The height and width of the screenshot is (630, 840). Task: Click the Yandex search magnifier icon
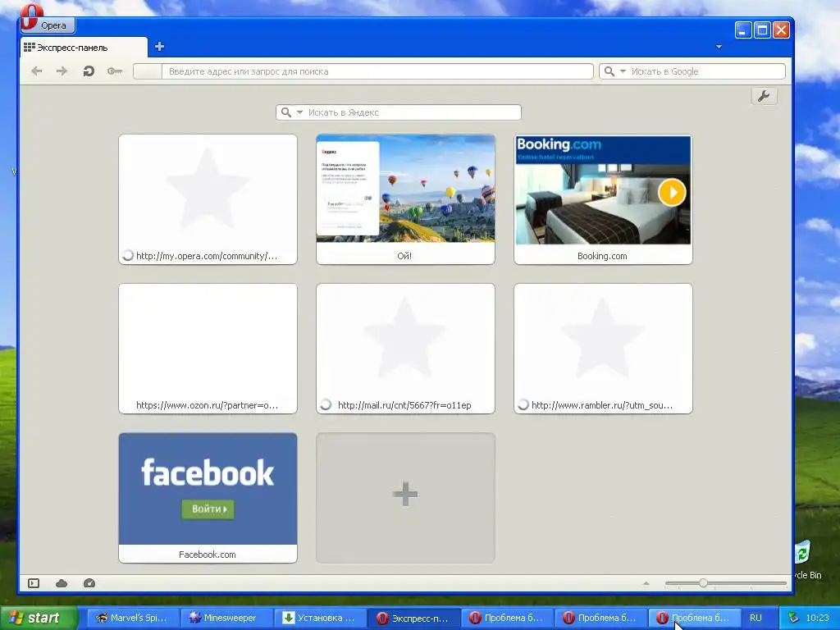(286, 112)
